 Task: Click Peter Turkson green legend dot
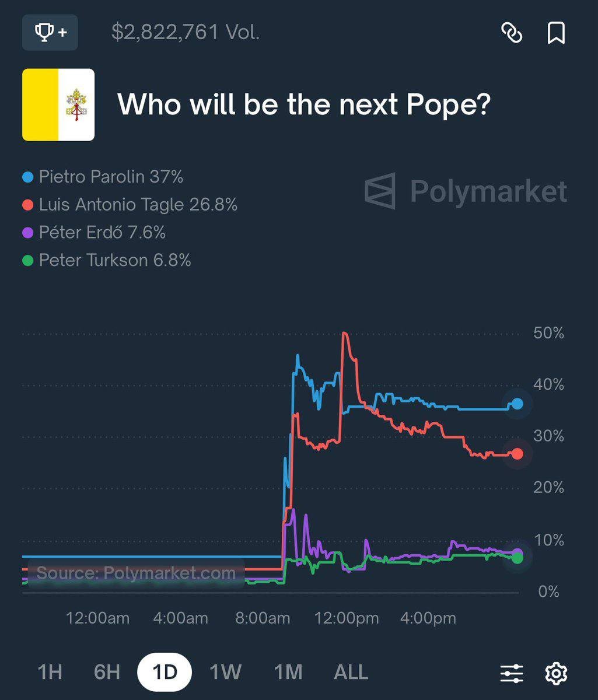tap(27, 261)
